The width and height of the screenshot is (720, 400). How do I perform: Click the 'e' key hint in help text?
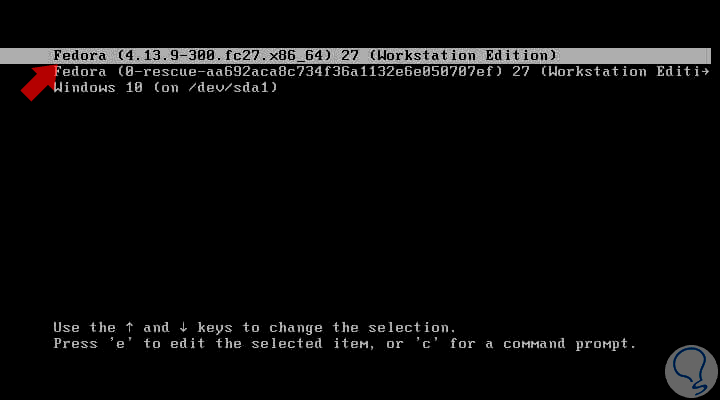[120, 344]
